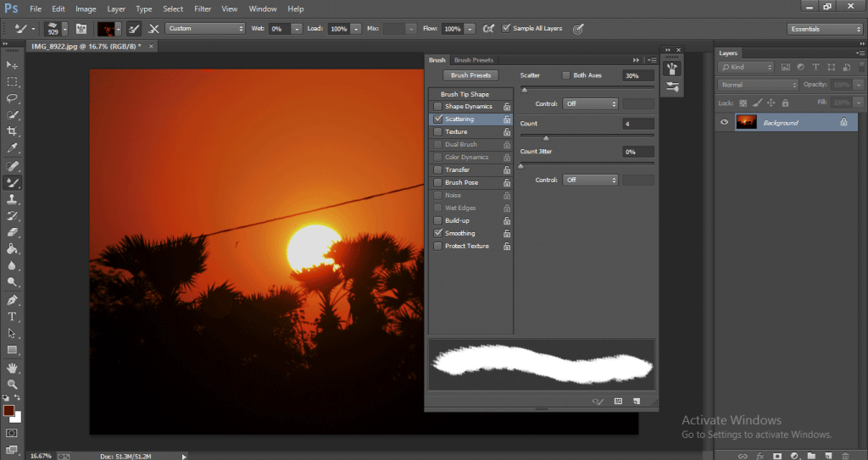Image resolution: width=868 pixels, height=460 pixels.
Task: Open the Custom mixer preset dropdown
Action: [205, 28]
